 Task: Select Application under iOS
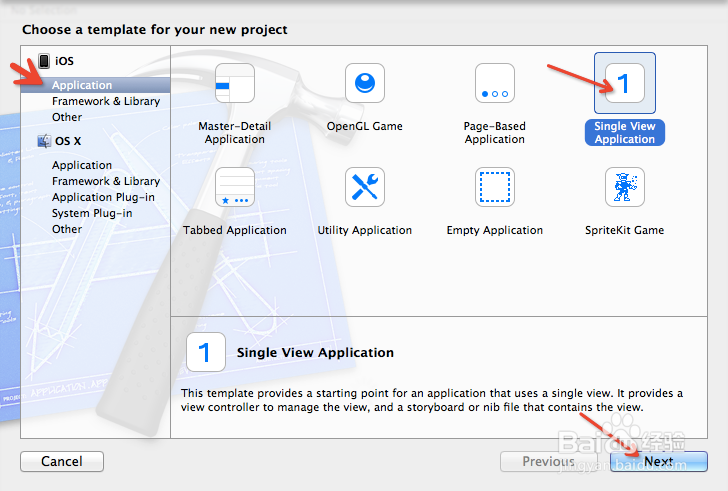[82, 86]
